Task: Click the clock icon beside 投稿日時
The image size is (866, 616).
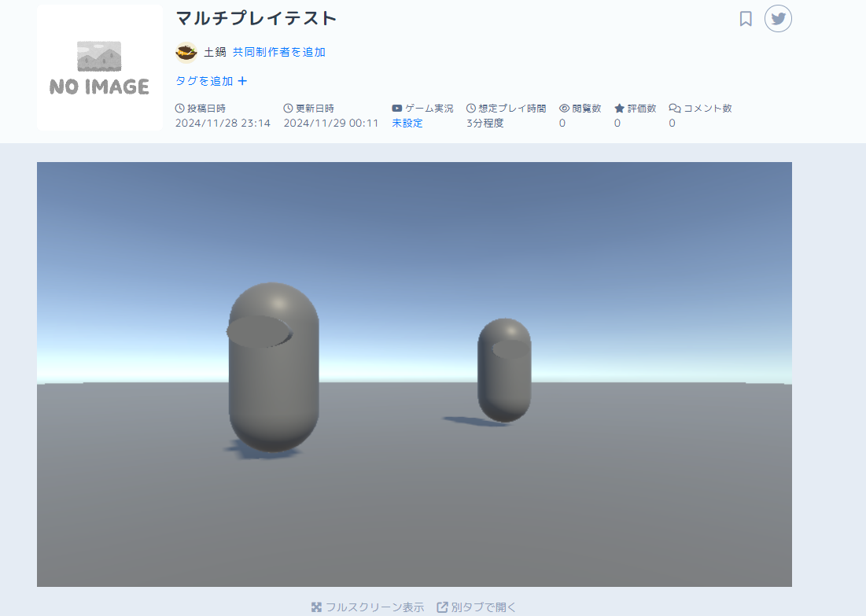Action: pos(181,109)
